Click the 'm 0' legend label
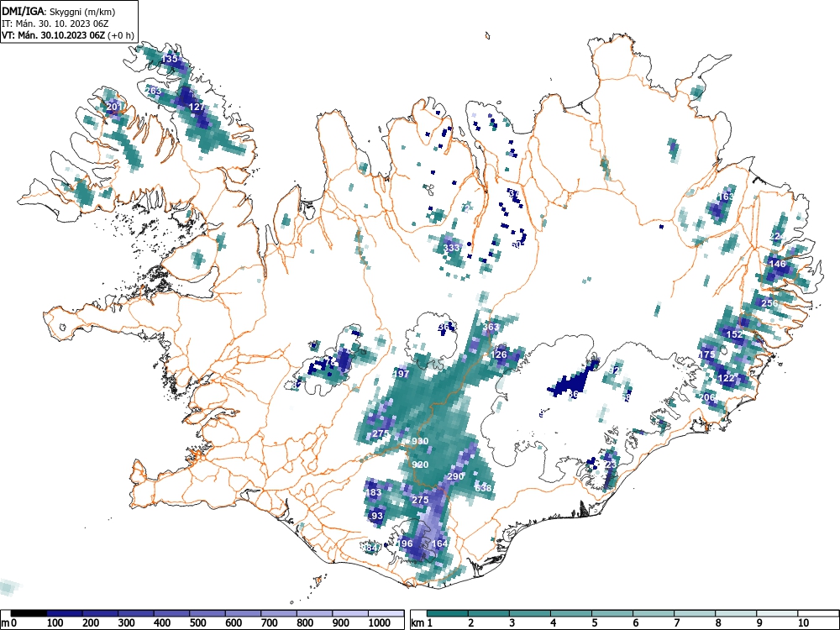Screen dimensions: 840x630 9,623
